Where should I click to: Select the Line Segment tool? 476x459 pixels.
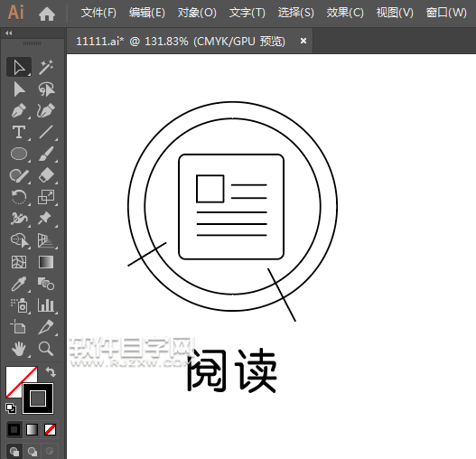click(x=46, y=132)
